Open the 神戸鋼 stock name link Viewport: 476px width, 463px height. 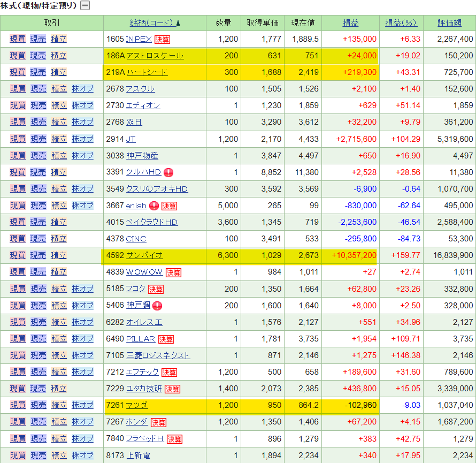(138, 305)
